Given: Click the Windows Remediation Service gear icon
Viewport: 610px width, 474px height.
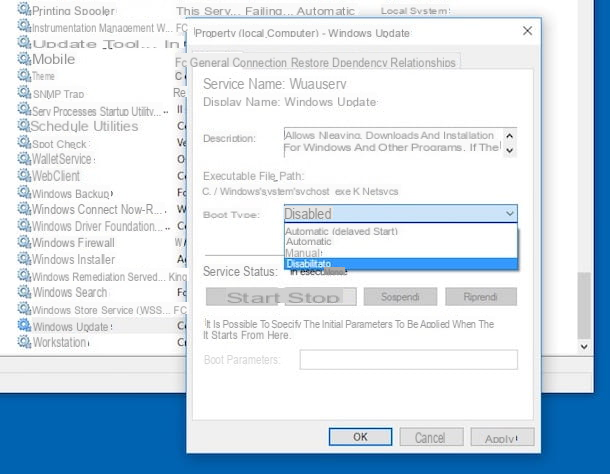Looking at the screenshot, I should coord(24,276).
